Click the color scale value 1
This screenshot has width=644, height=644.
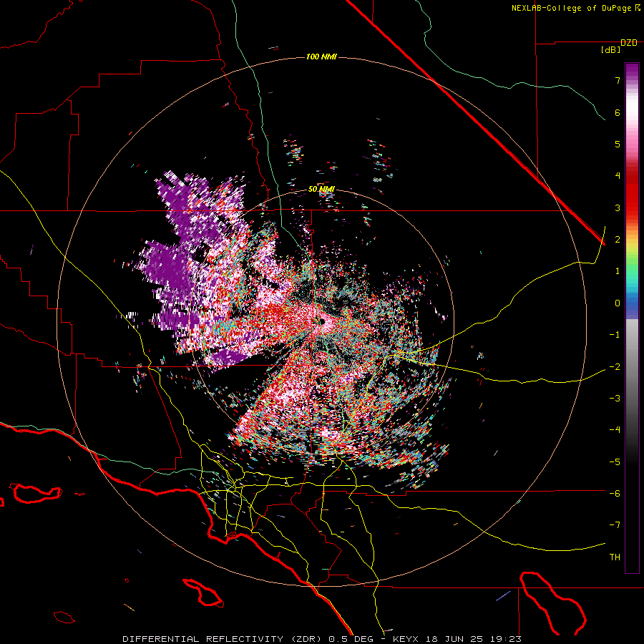coord(618,271)
